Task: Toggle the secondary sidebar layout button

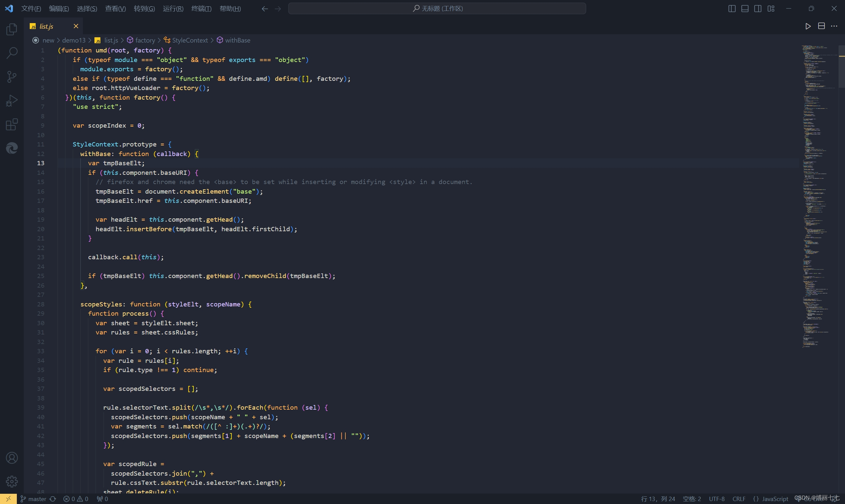Action: point(757,9)
